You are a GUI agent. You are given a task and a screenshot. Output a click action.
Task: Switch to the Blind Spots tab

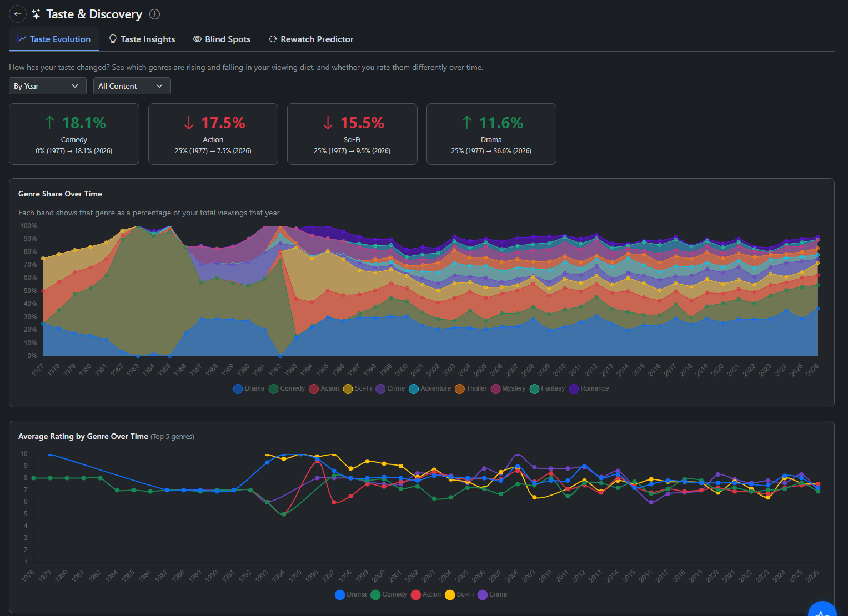pyautogui.click(x=222, y=39)
